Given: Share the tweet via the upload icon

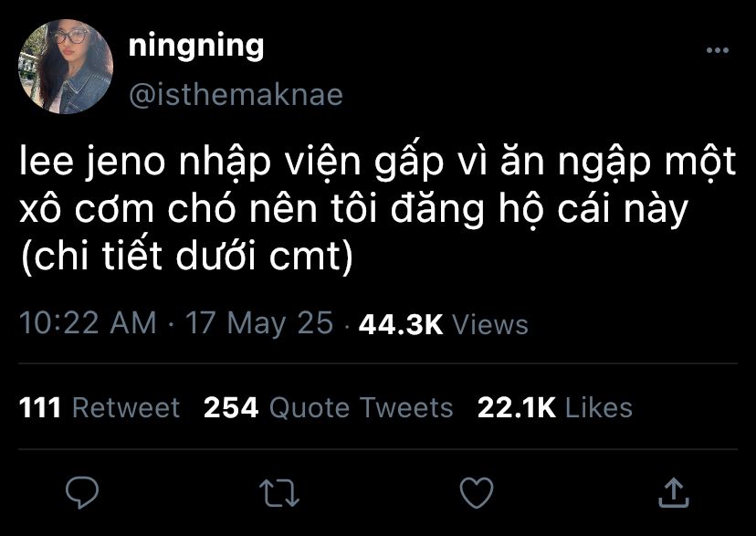Looking at the screenshot, I should (x=673, y=493).
